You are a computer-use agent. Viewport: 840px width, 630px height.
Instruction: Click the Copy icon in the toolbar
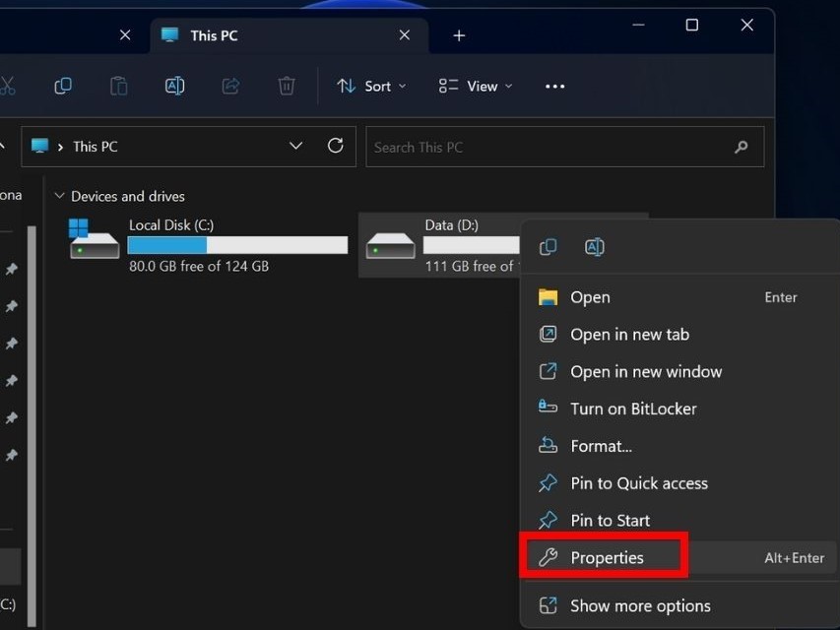coord(62,86)
